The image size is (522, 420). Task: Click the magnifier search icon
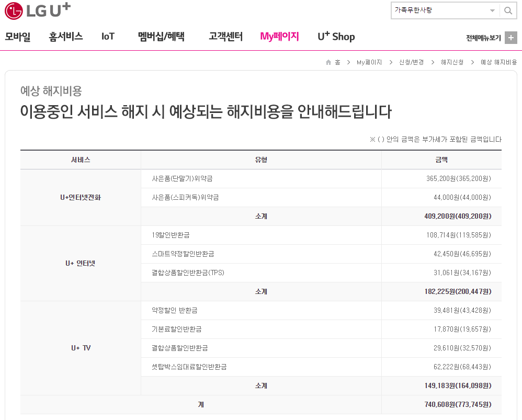508,10
